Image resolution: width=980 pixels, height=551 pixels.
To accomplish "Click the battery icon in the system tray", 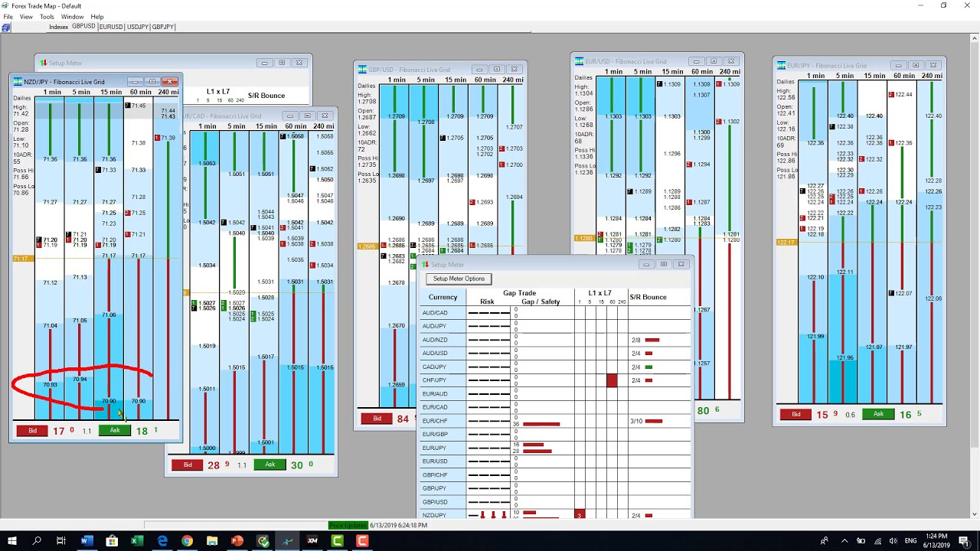I will (861, 541).
